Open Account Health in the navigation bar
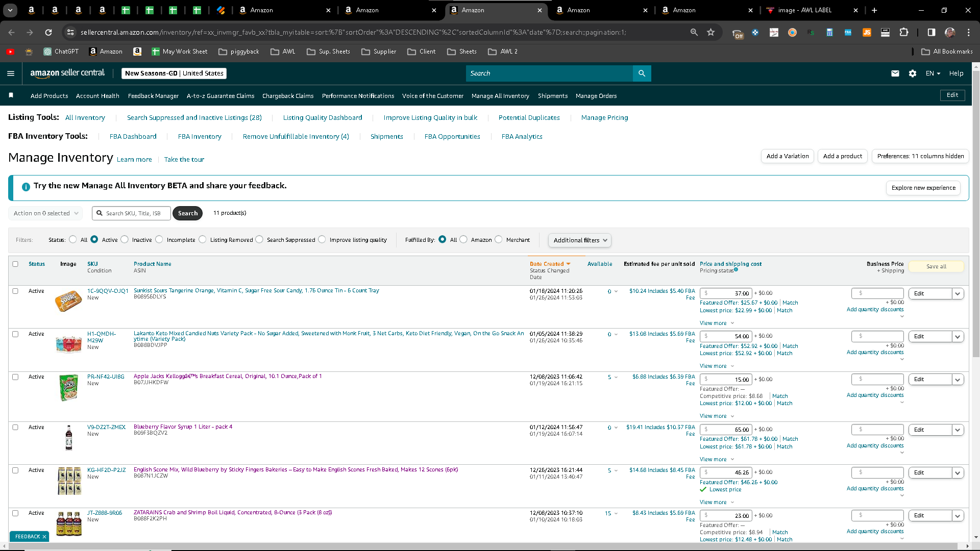This screenshot has width=980, height=551. (97, 96)
